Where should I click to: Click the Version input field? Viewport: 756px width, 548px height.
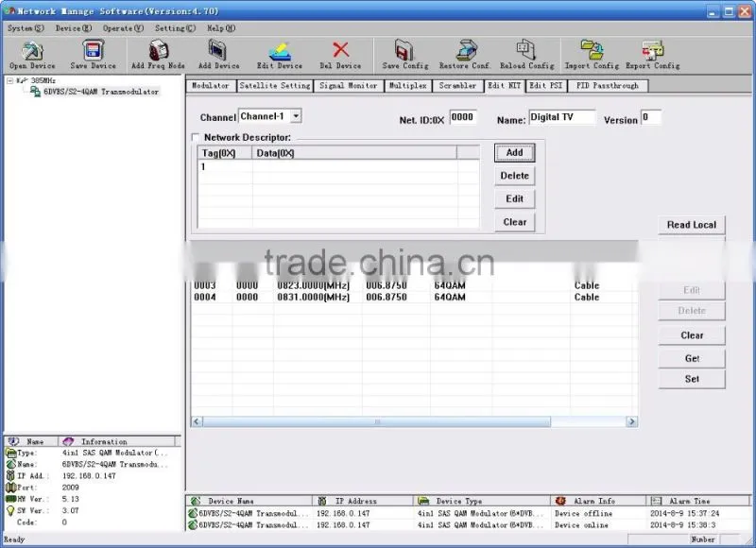650,117
